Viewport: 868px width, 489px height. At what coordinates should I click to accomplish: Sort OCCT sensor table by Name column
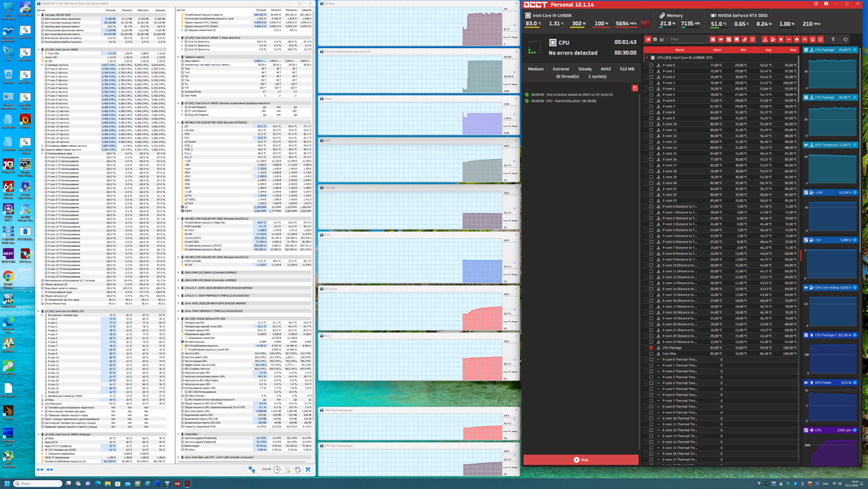(x=679, y=50)
